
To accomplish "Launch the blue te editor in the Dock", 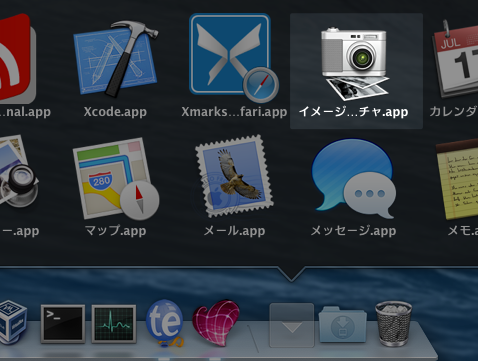I will (x=165, y=323).
